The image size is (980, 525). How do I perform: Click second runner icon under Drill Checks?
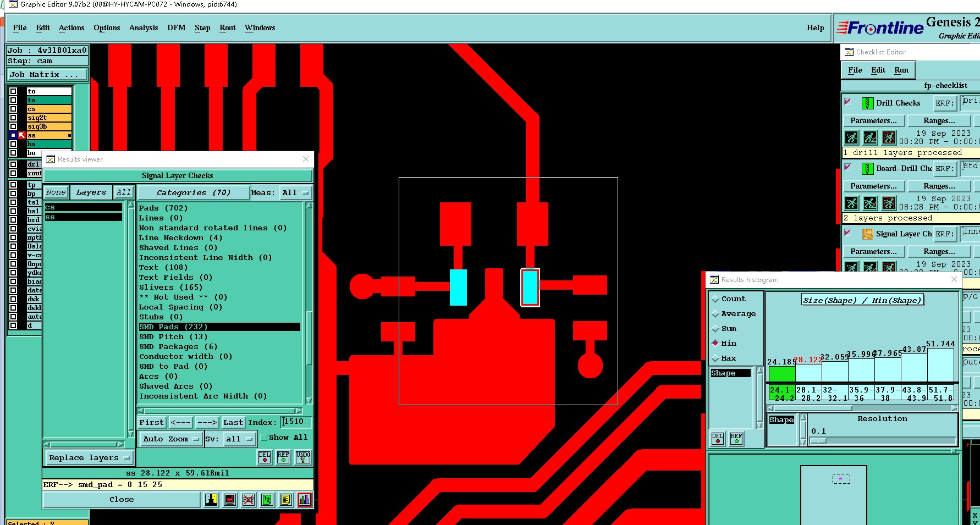(x=870, y=137)
